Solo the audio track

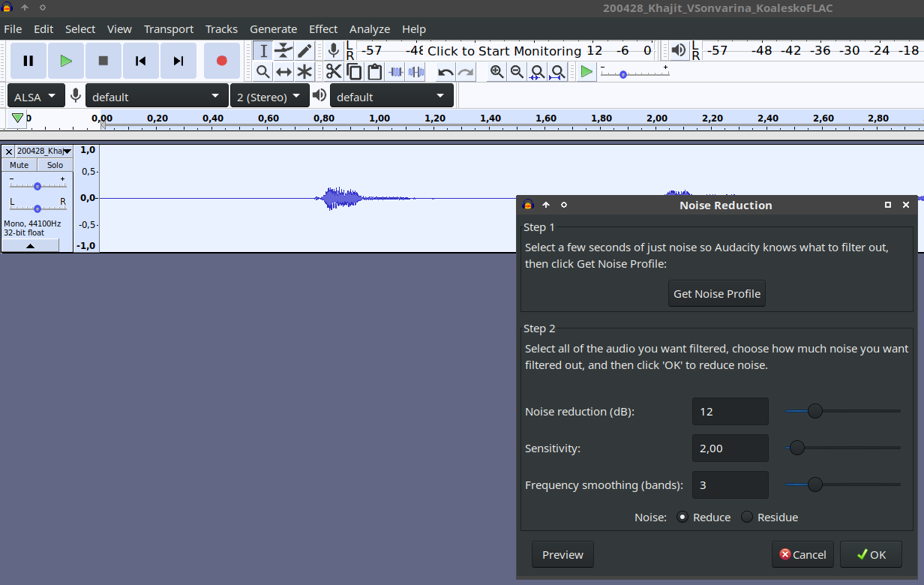(x=55, y=165)
